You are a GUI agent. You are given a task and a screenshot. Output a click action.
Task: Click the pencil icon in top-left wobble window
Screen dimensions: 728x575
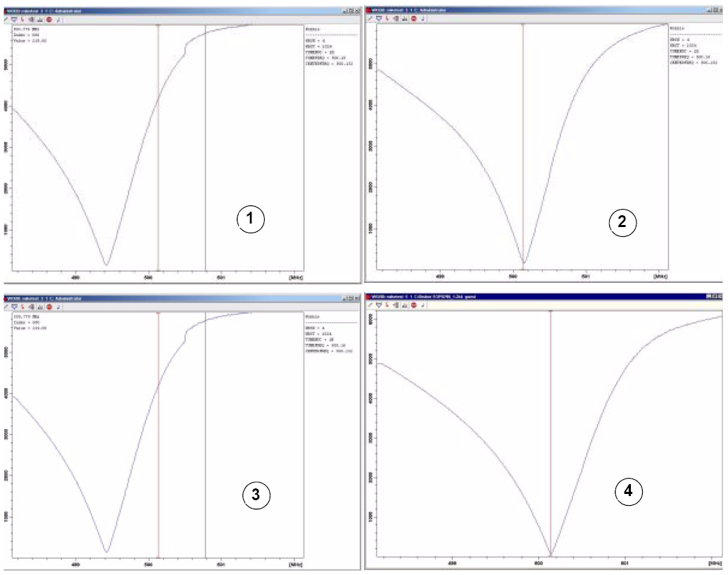6,20
